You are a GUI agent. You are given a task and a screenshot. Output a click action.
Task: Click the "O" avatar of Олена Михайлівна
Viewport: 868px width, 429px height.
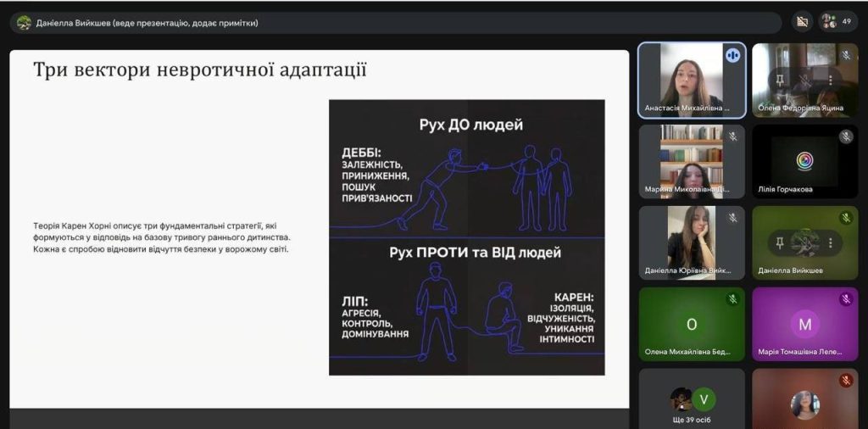692,324
